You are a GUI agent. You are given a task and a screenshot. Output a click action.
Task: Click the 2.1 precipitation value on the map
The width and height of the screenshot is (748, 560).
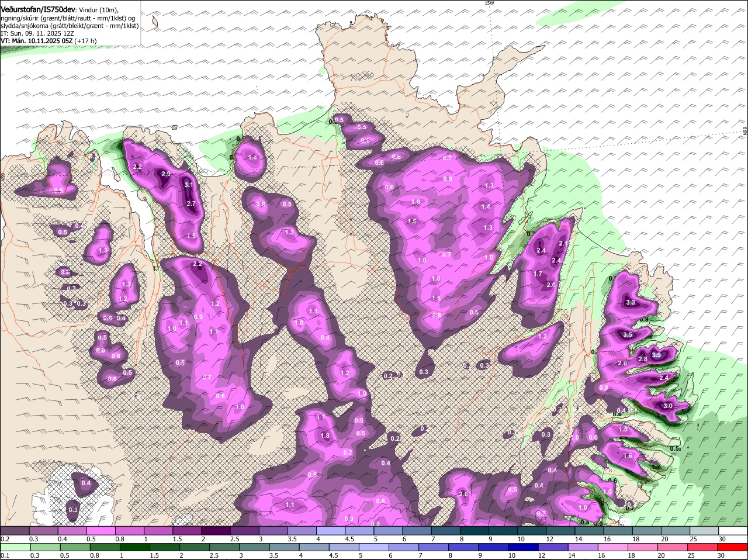tap(563, 243)
